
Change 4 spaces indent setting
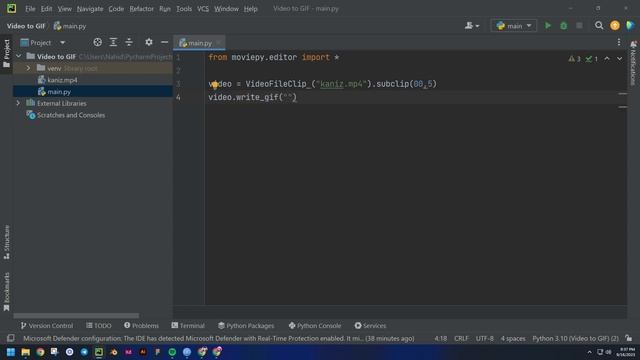pos(513,338)
